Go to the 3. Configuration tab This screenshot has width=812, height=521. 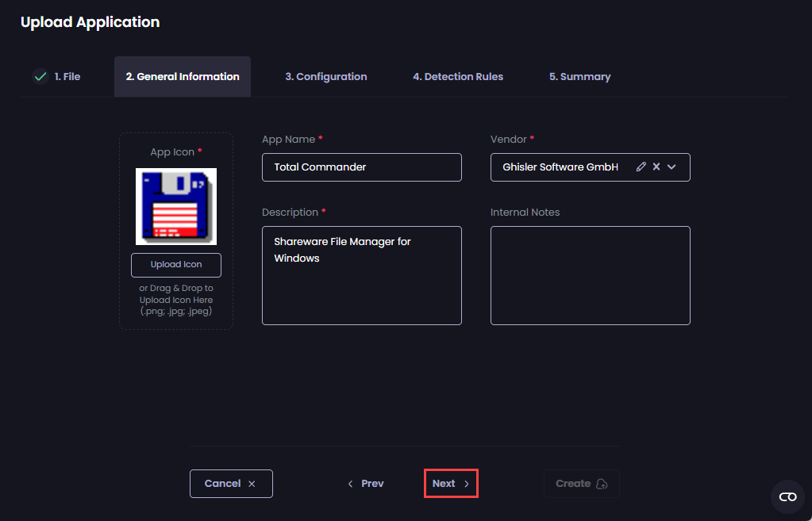tap(325, 77)
